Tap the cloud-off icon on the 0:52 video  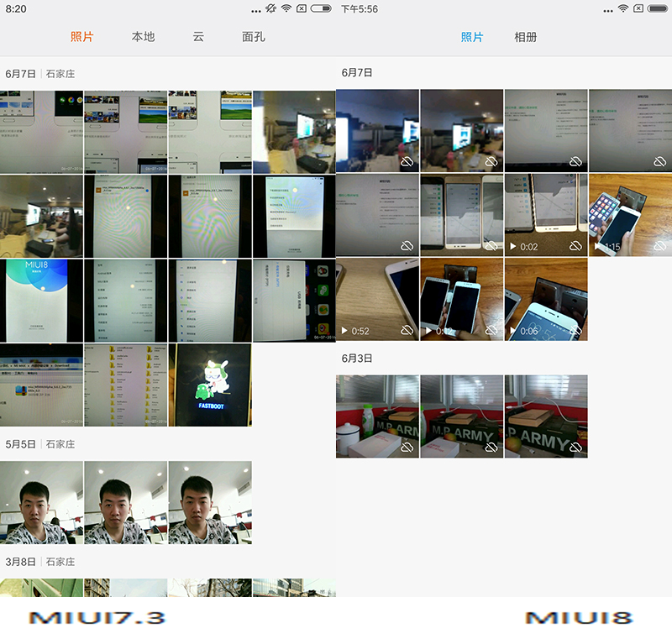point(407,330)
